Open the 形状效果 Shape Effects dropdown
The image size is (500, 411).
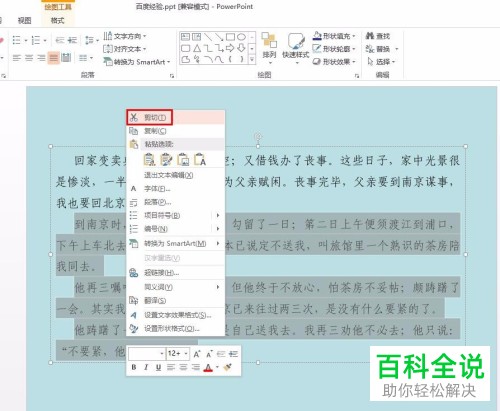pos(334,62)
